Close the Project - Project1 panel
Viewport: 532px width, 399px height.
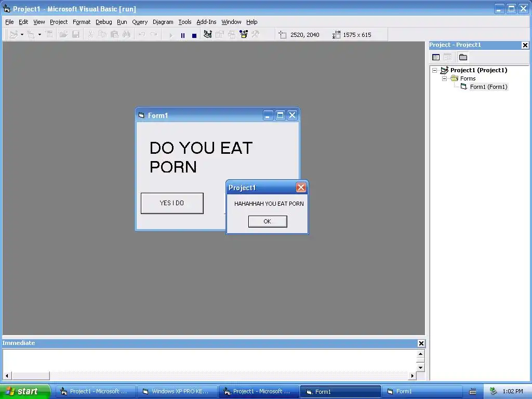[525, 45]
